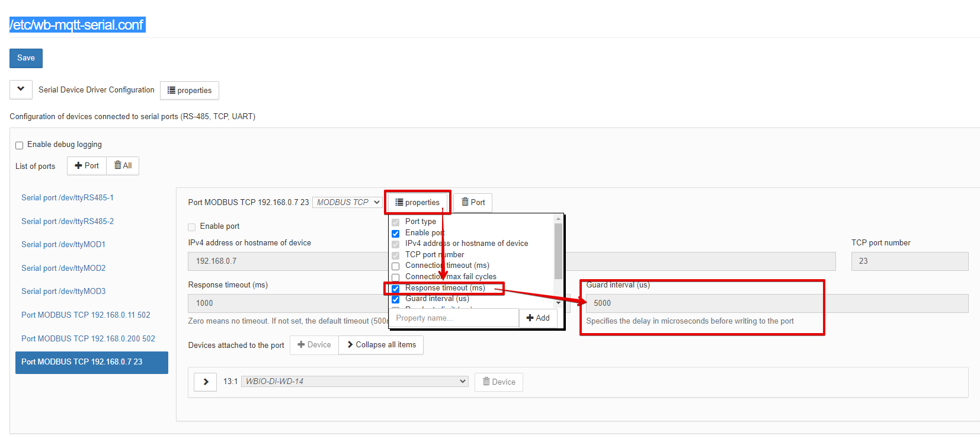Open properties list of MODBUS TCP port
The width and height of the screenshot is (980, 438).
pyautogui.click(x=418, y=203)
